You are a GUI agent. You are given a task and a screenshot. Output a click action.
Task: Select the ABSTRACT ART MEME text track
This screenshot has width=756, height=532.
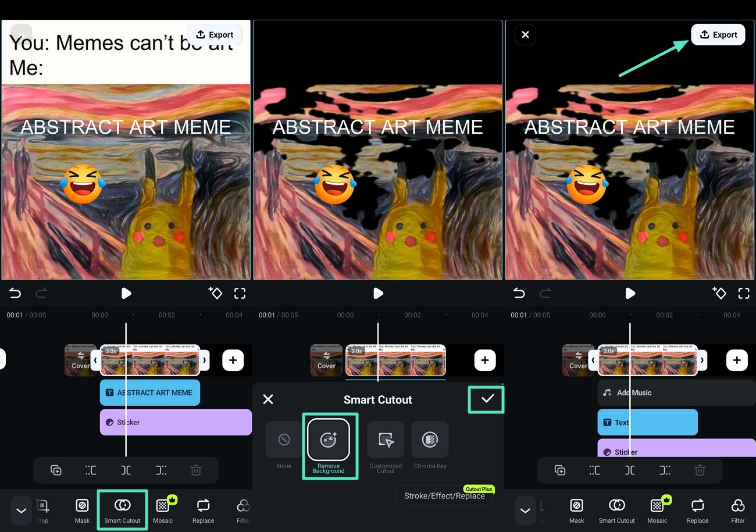pos(150,393)
